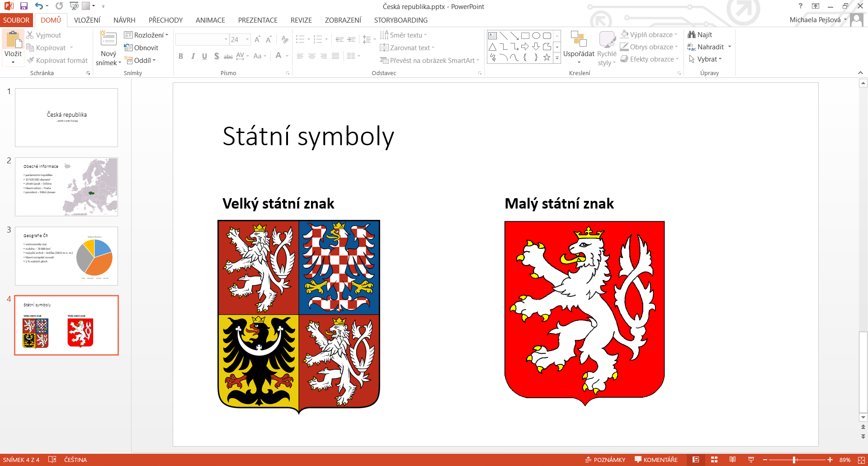Image resolution: width=868 pixels, height=466 pixels.
Task: Click the Save icon in quick access toolbar
Action: 24,6
